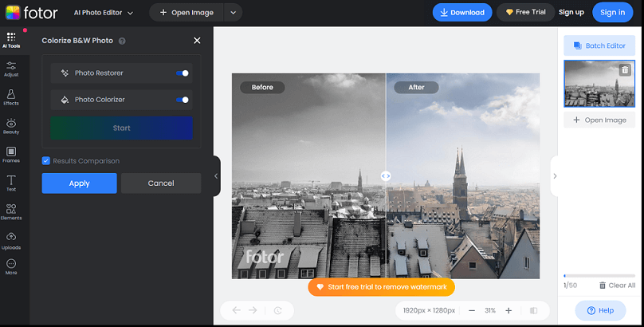Click the Apply button

coord(79,183)
